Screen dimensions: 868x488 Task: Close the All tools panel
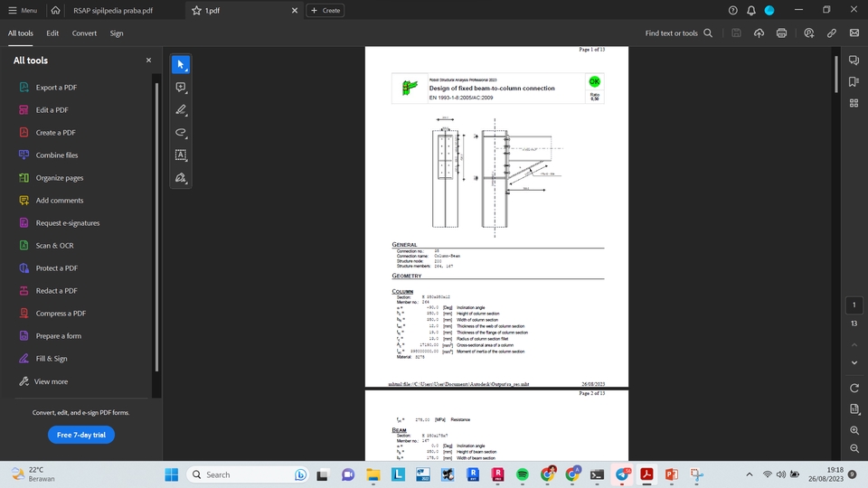pos(148,61)
